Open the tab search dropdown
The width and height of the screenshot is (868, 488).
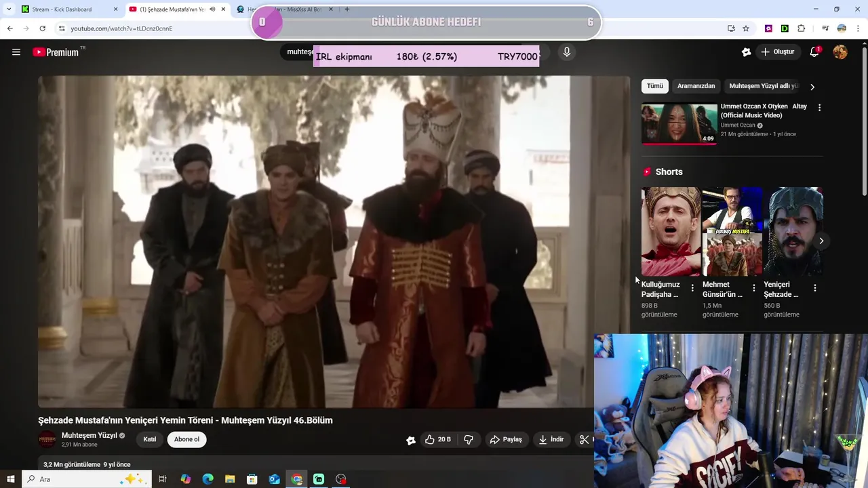pos(8,9)
